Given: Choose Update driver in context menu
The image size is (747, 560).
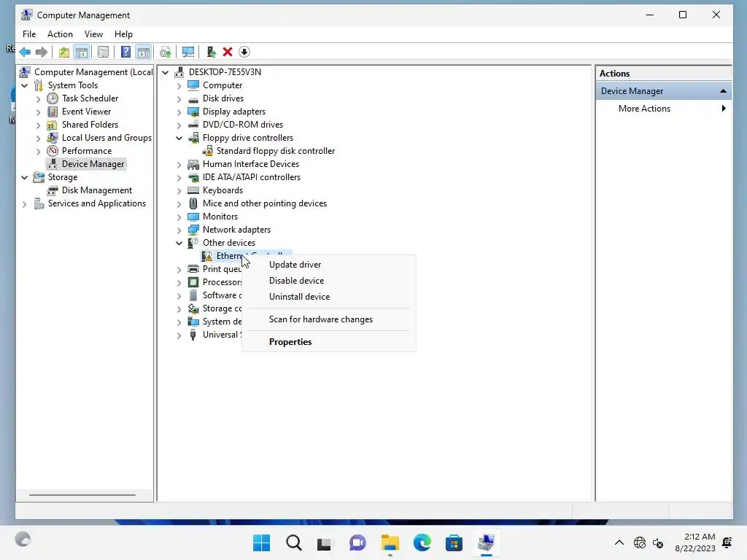Looking at the screenshot, I should (x=329, y=265).
